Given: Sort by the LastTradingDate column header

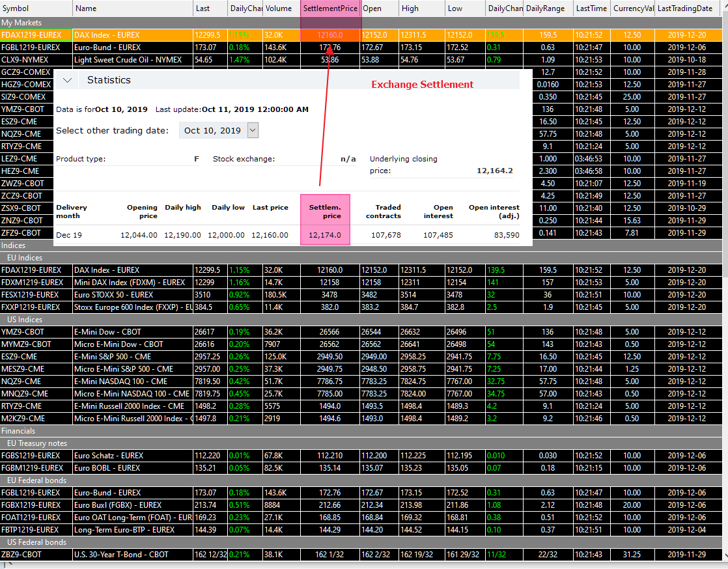Looking at the screenshot, I should [688, 8].
